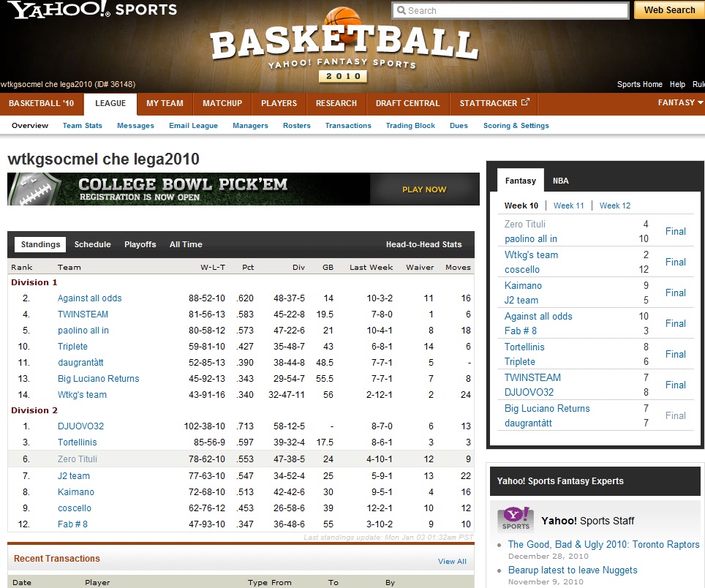Click the Yahoo! Sports logo
This screenshot has width=705, height=588.
92,10
